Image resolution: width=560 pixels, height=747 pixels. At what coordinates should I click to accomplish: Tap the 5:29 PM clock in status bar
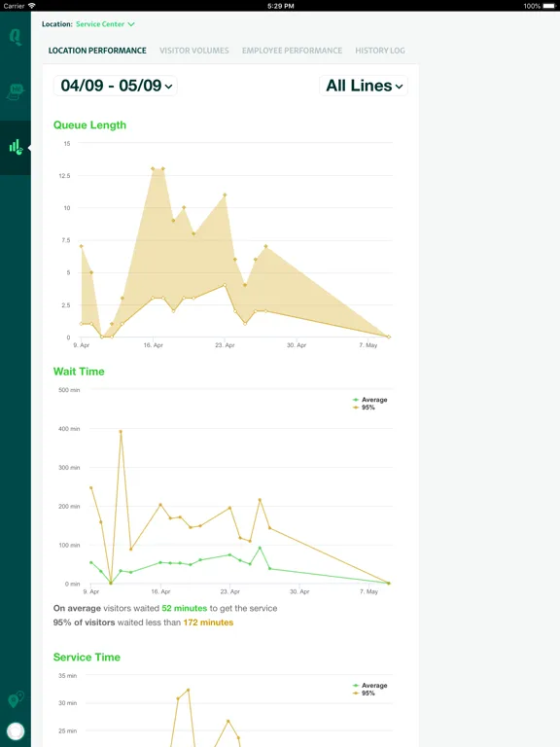coord(280,6)
